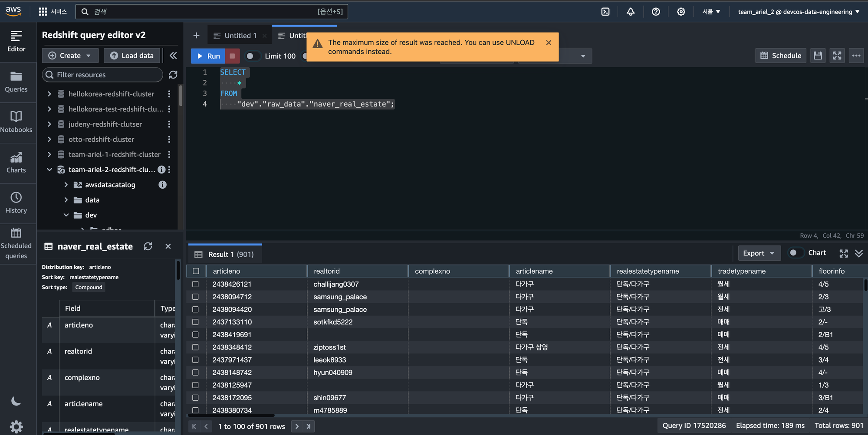
Task: Open options for hellokorea-redshift-cluster
Action: point(169,94)
